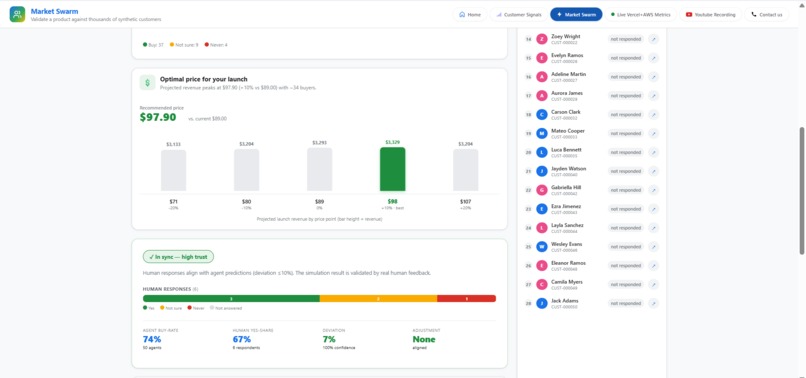Open the arrow link icon for Adeline Martin
The height and width of the screenshot is (378, 806).
coord(653,77)
